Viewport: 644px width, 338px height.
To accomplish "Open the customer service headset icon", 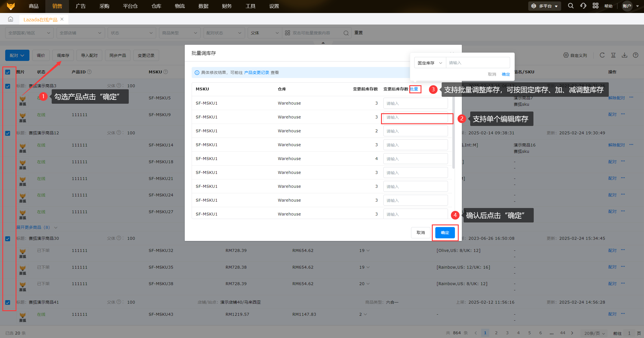I will click(x=583, y=6).
